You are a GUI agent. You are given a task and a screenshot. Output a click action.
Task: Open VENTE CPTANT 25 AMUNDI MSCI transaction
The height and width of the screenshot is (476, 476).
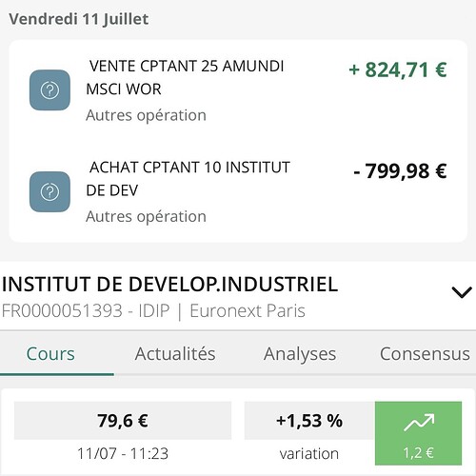[238, 90]
